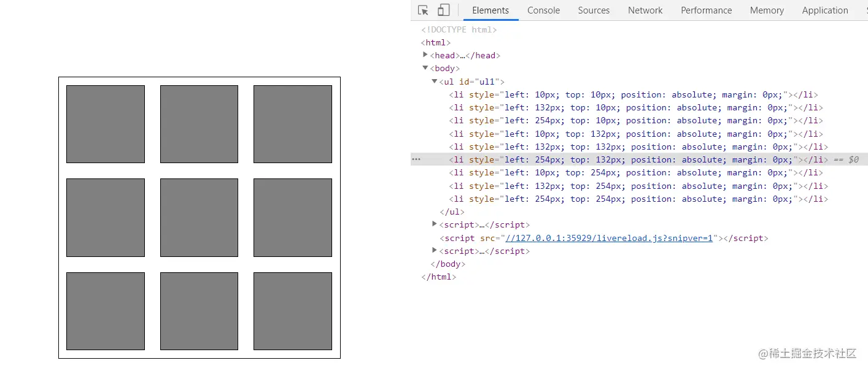The width and height of the screenshot is (868, 371).
Task: Collapse the ul id="ul1" node
Action: click(x=435, y=81)
